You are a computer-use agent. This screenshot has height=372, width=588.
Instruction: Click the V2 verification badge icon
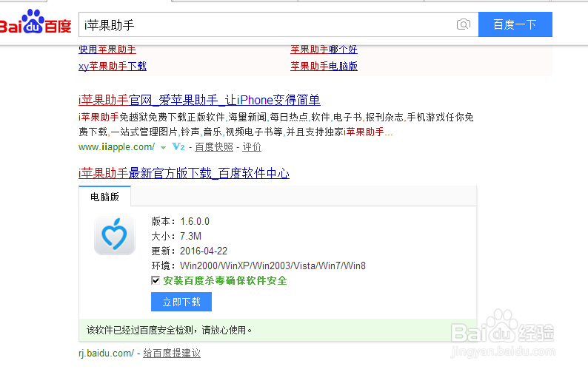pos(178,147)
